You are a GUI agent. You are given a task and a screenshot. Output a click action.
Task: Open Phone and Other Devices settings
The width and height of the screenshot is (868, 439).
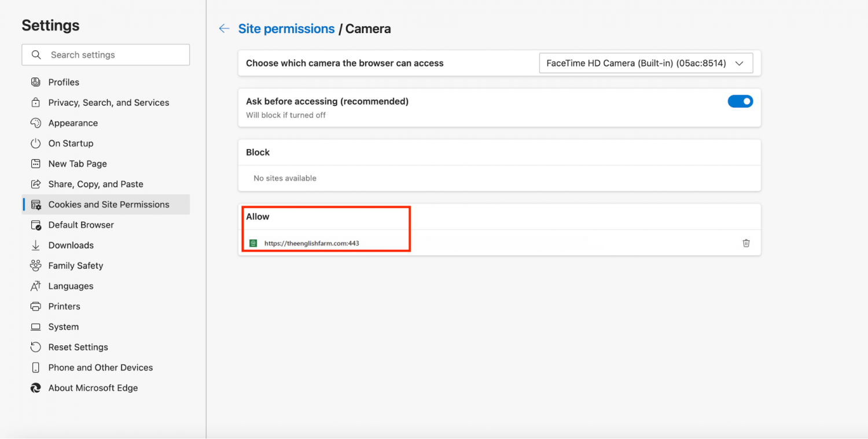click(x=100, y=367)
